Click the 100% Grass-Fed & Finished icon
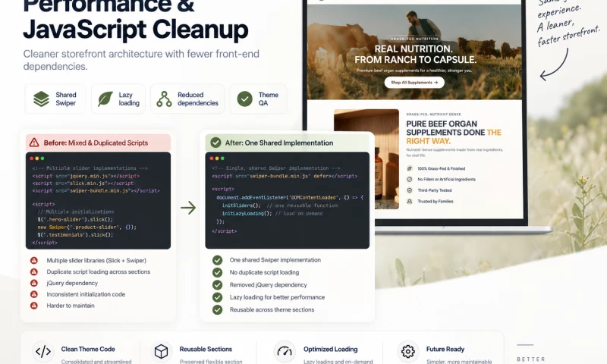 [409, 168]
